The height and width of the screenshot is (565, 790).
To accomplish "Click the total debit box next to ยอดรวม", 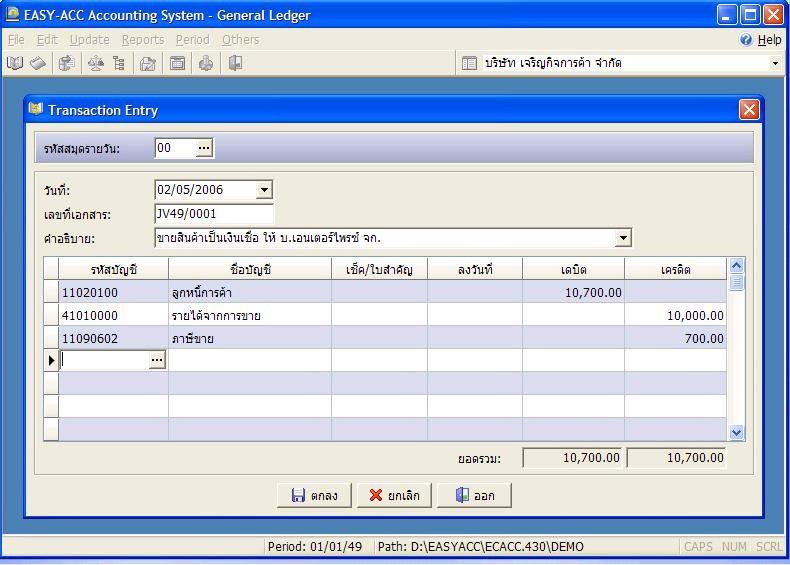I will [x=573, y=458].
